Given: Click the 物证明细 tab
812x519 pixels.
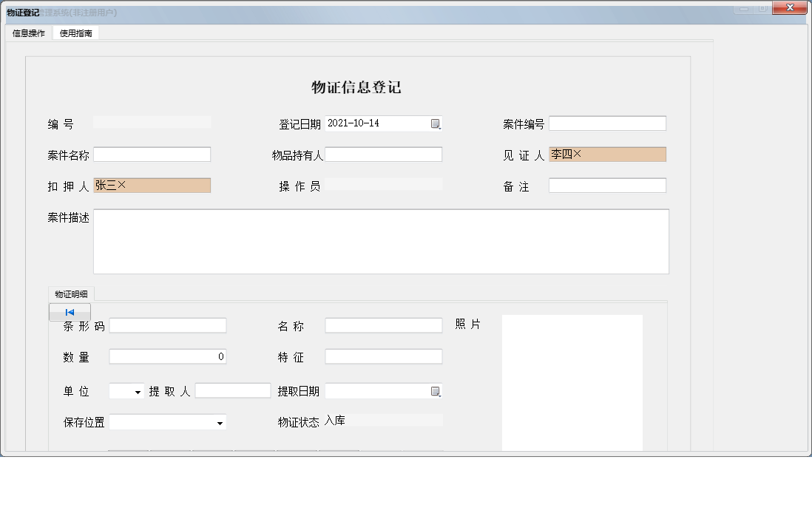Looking at the screenshot, I should 72,294.
